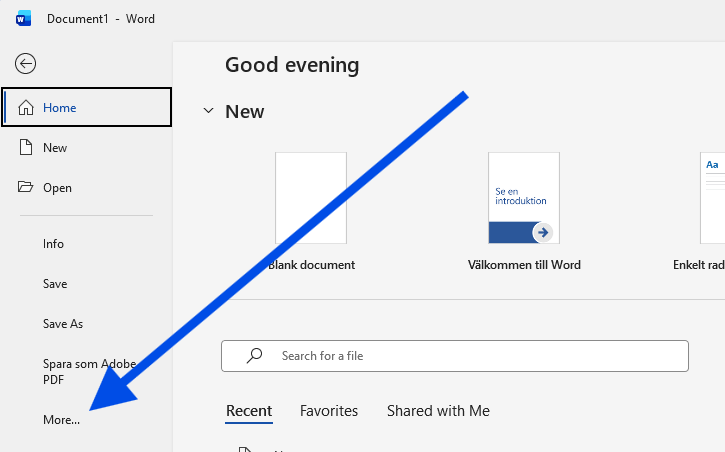Image resolution: width=725 pixels, height=452 pixels.
Task: Open the Enkelt rad template thumbnail
Action: [713, 198]
